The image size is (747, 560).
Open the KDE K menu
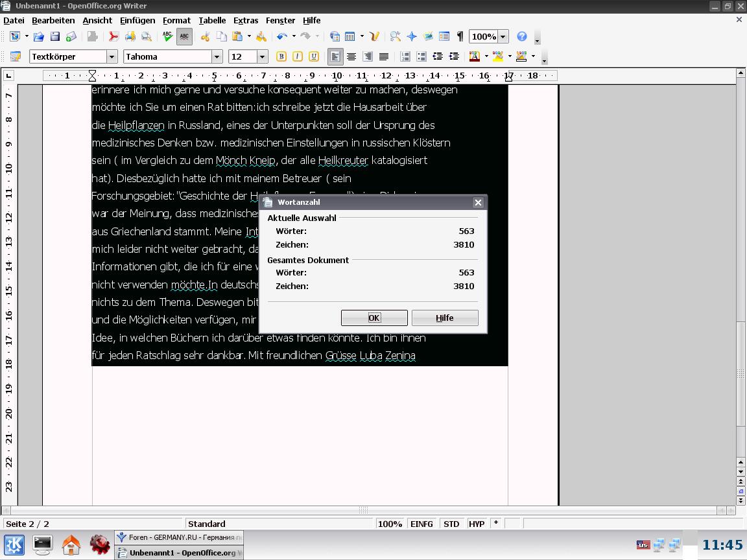coord(14,545)
